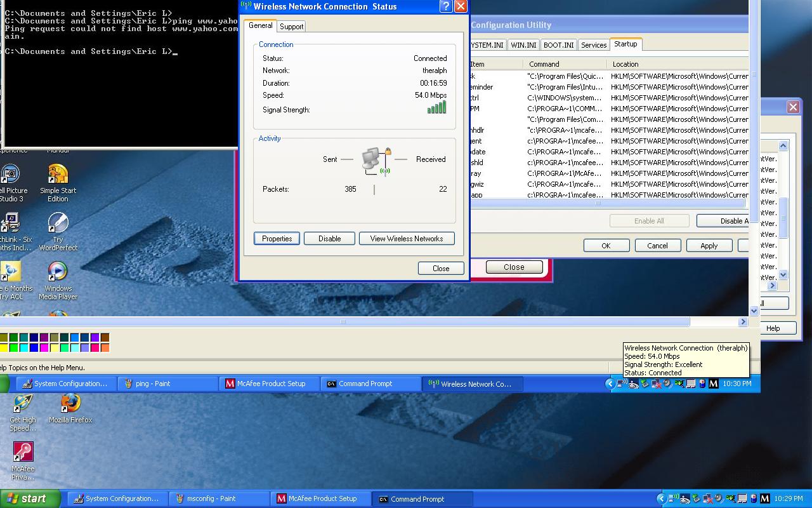Switch to msconfig - Paint taskbar button
Viewport: 812px width, 508px height.
[219, 498]
